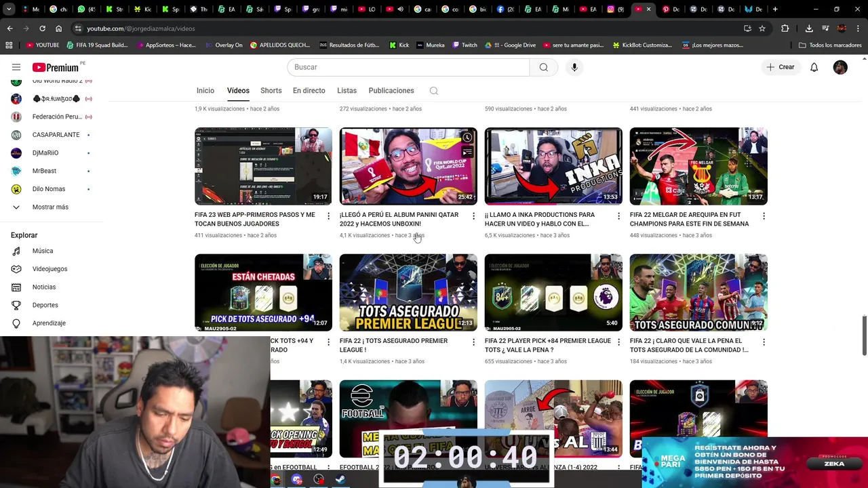Open Música in the Explorar section

point(42,251)
